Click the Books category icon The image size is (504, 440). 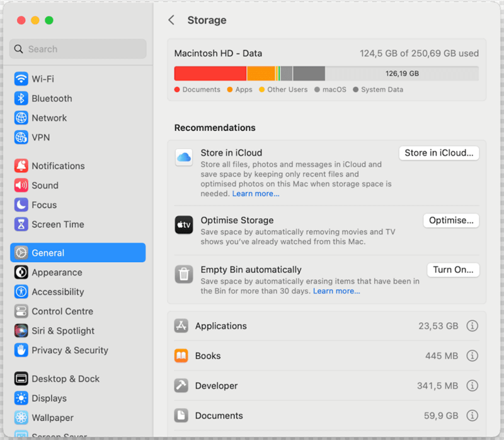tap(181, 356)
